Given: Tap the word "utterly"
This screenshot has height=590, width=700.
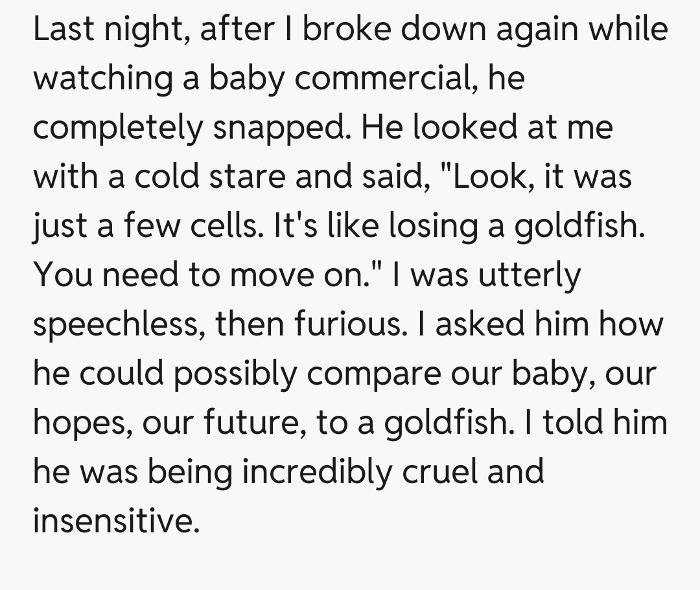Looking at the screenshot, I should [x=529, y=276].
